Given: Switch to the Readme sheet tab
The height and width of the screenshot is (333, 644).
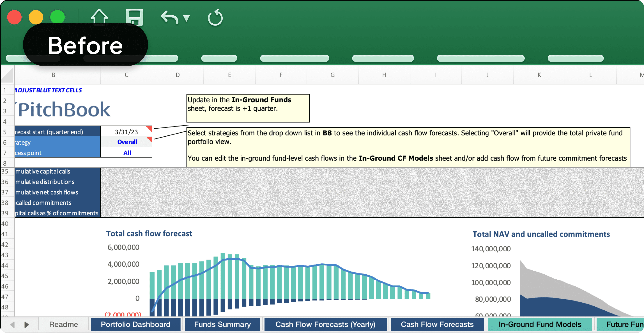Looking at the screenshot, I should (63, 324).
